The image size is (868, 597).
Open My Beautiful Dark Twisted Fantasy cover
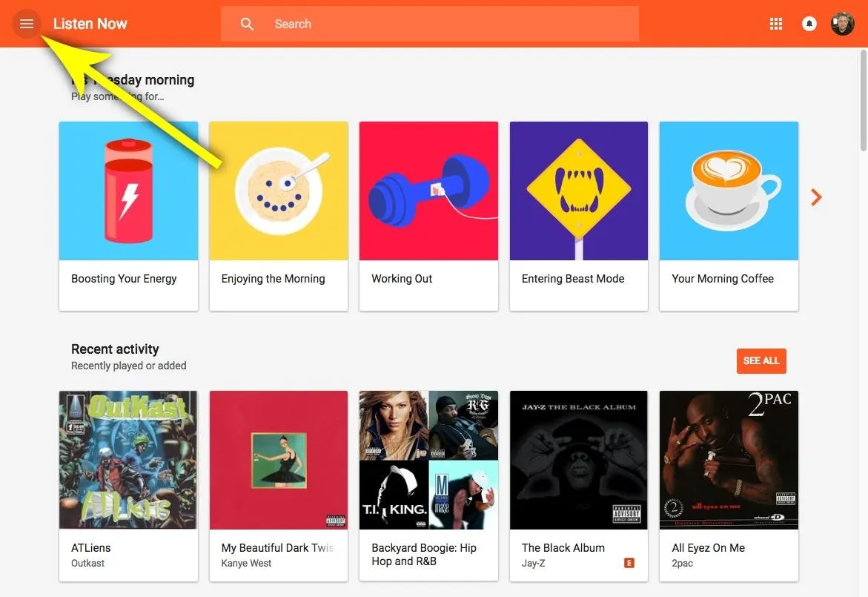pyautogui.click(x=279, y=460)
